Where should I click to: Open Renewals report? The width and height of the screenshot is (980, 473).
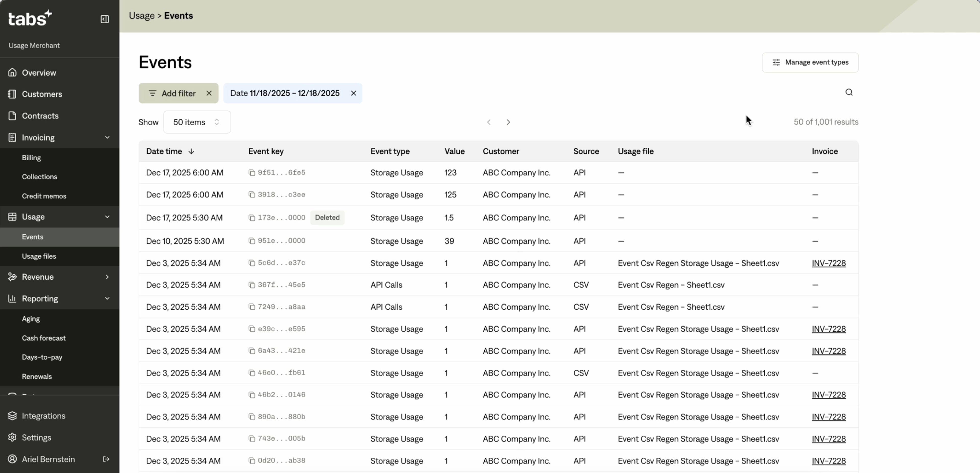point(37,376)
